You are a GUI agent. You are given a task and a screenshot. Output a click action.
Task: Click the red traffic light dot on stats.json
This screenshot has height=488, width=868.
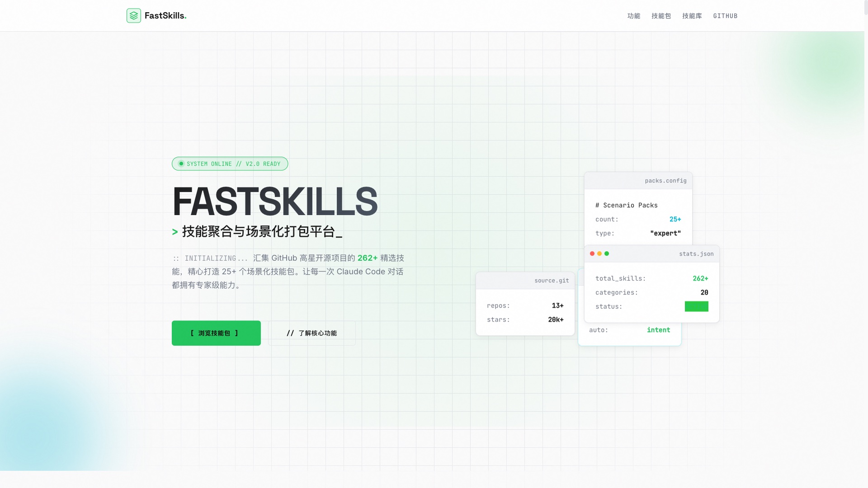pyautogui.click(x=592, y=253)
